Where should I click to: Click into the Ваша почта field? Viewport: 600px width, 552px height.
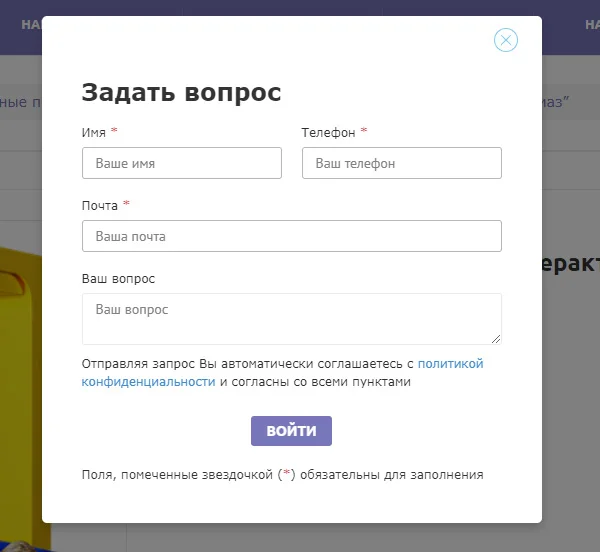pyautogui.click(x=292, y=236)
